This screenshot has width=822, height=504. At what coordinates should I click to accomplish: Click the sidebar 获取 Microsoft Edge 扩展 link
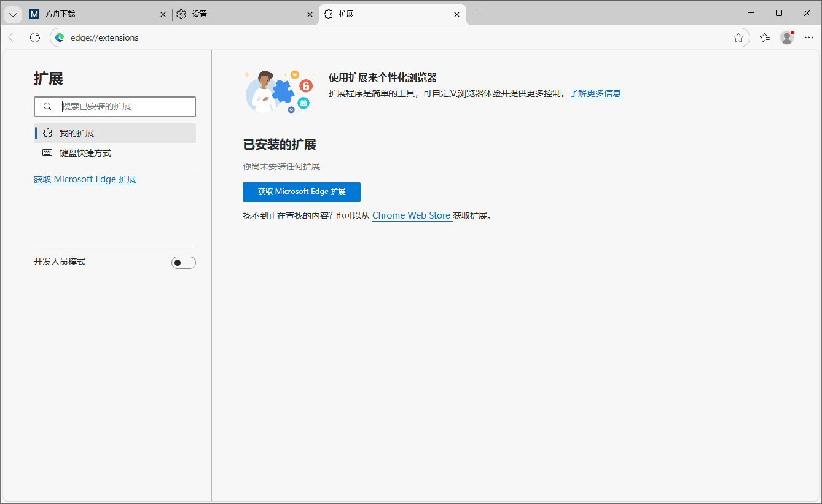point(84,179)
